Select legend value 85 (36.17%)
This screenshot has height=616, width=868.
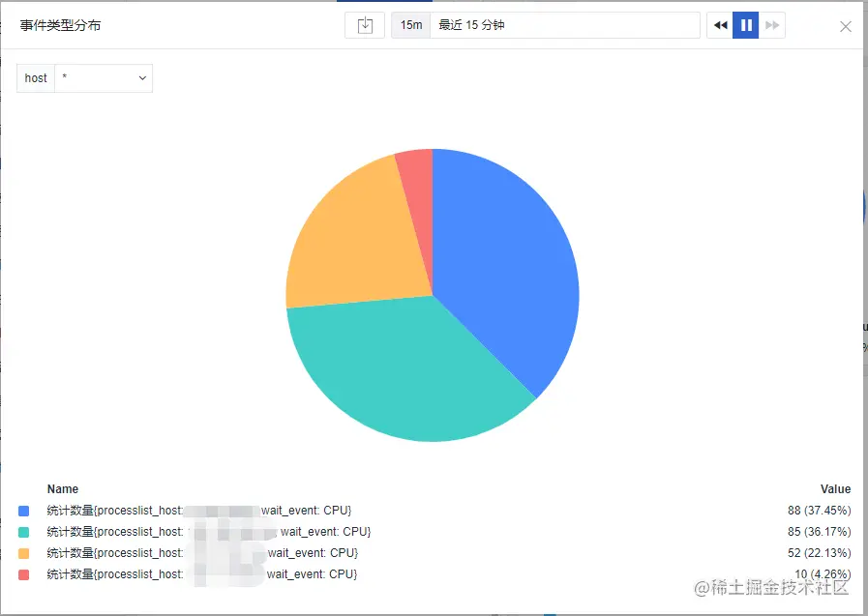pyautogui.click(x=820, y=532)
